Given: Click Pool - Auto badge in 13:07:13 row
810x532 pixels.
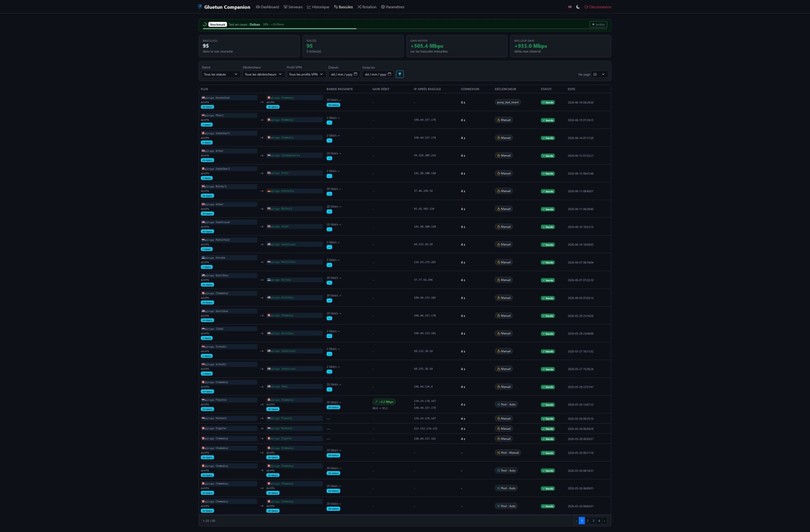Looking at the screenshot, I should pyautogui.click(x=506, y=404).
